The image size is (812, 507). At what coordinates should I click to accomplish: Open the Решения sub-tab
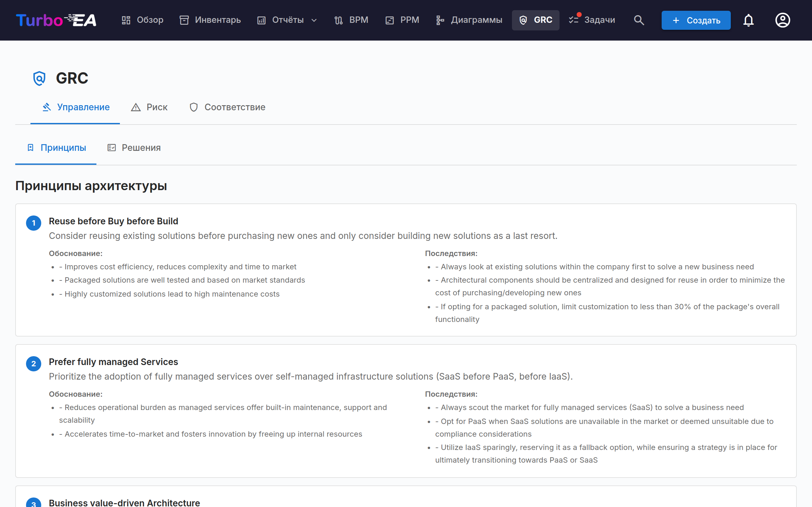pos(134,148)
